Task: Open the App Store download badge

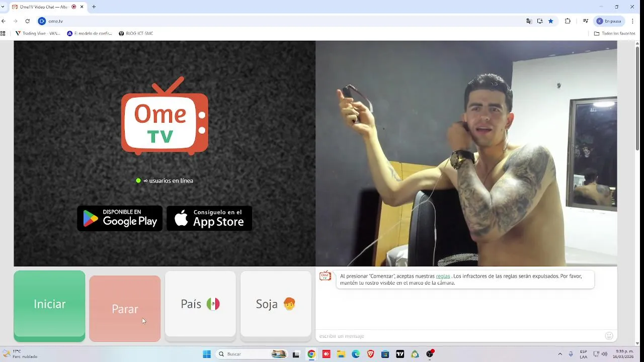Action: coord(209,218)
